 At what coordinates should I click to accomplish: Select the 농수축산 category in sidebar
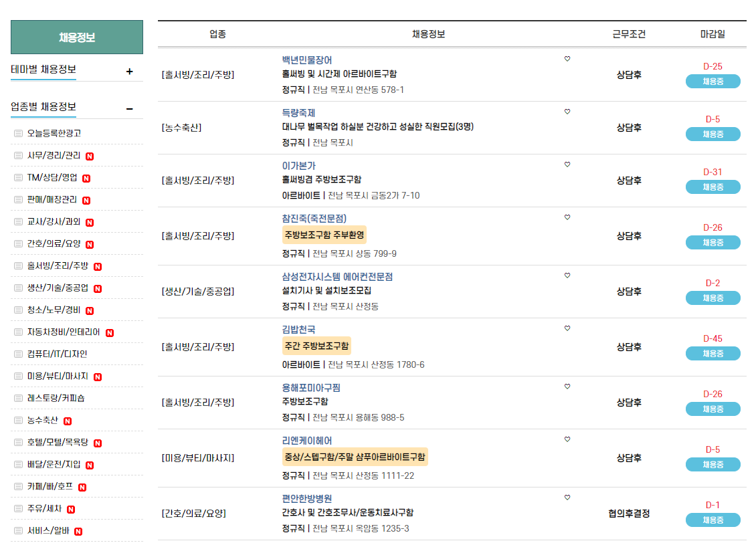[42, 421]
